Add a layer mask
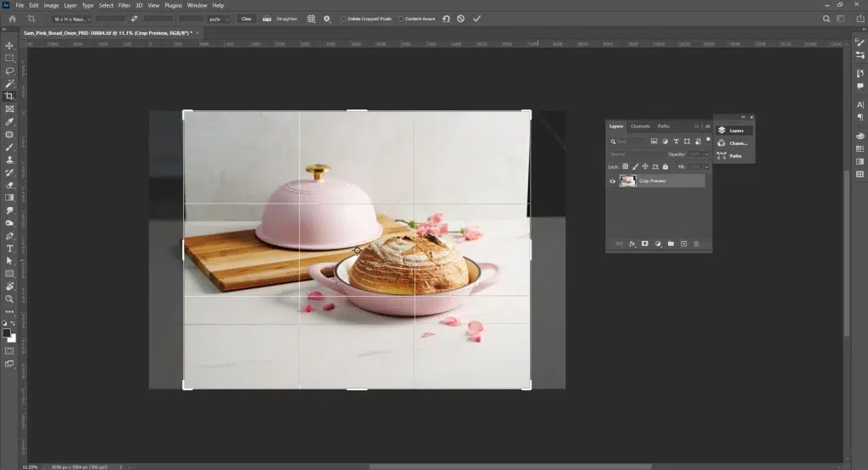The height and width of the screenshot is (470, 868). pos(645,243)
